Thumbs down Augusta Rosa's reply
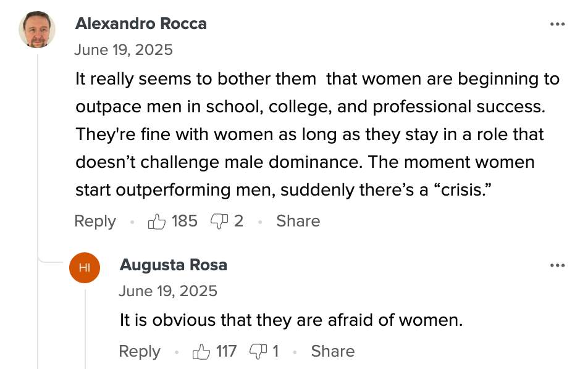 pyautogui.click(x=258, y=352)
